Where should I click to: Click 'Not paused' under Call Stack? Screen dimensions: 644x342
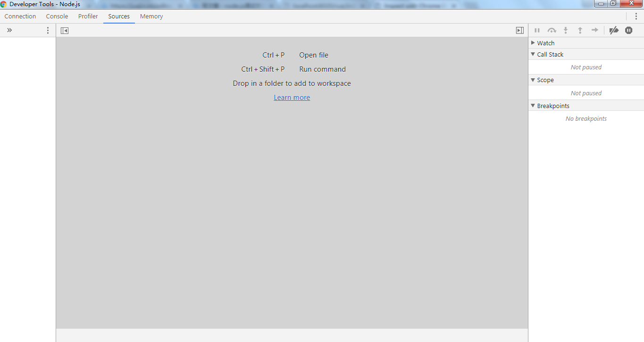[586, 67]
